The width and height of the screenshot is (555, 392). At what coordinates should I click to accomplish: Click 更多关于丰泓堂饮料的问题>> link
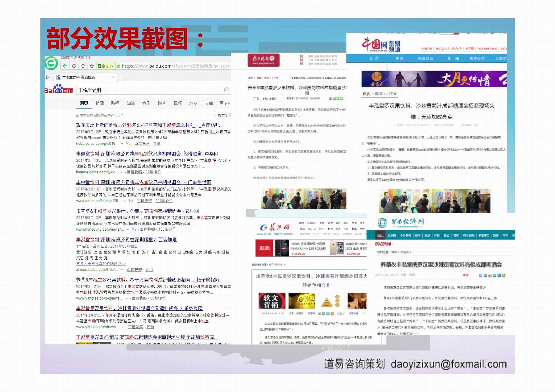click(101, 264)
